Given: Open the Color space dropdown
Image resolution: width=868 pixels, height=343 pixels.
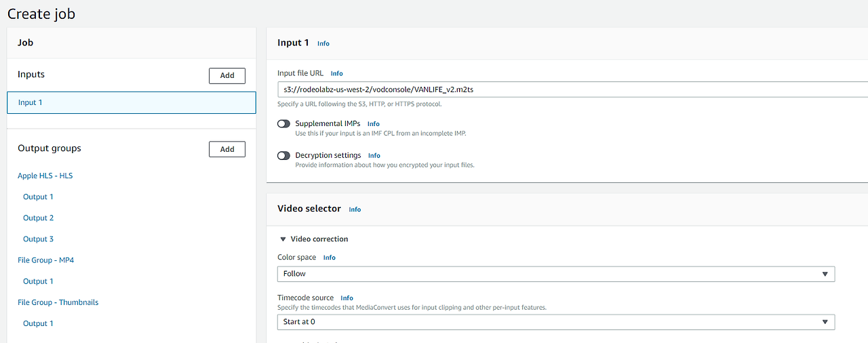Looking at the screenshot, I should click(555, 274).
